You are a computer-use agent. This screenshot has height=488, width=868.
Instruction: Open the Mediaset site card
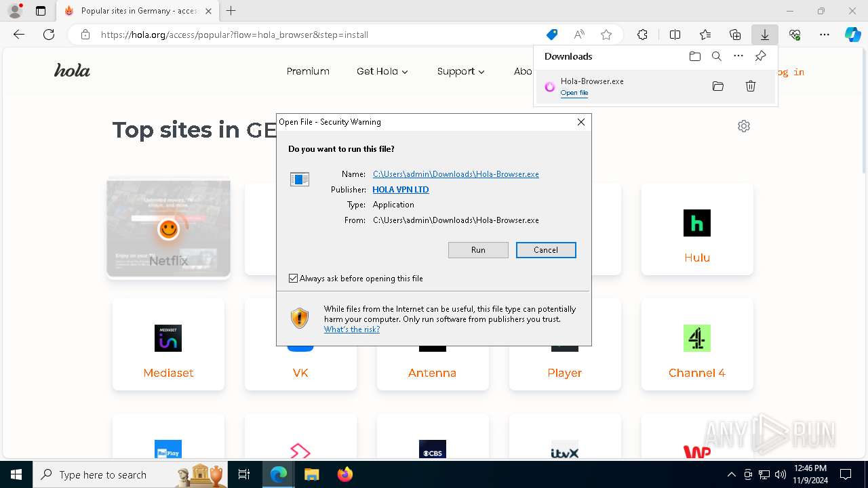168,344
